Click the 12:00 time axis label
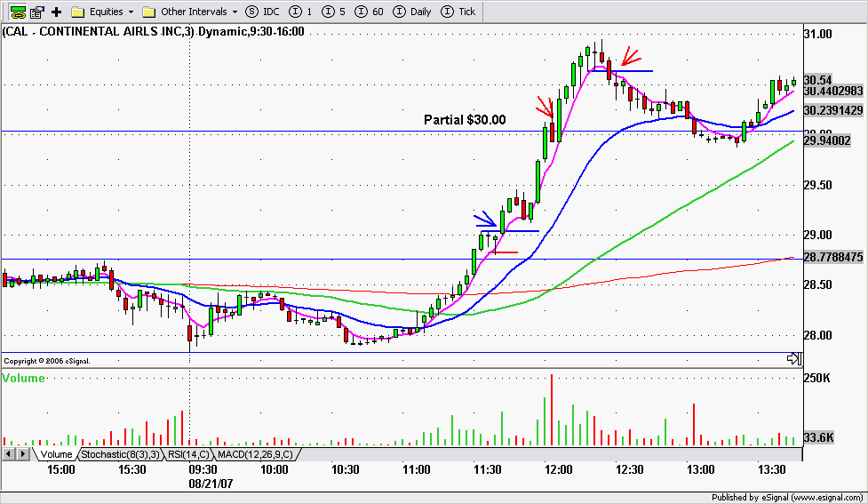This screenshot has width=868, height=504. [558, 470]
